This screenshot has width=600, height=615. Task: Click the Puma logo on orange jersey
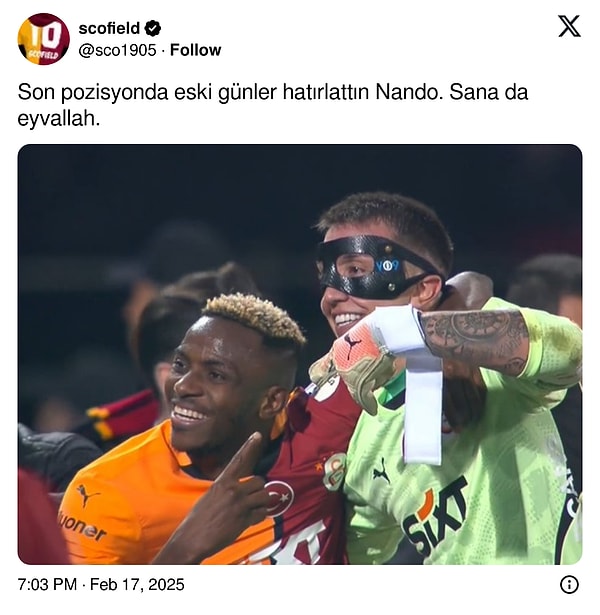pyautogui.click(x=87, y=495)
